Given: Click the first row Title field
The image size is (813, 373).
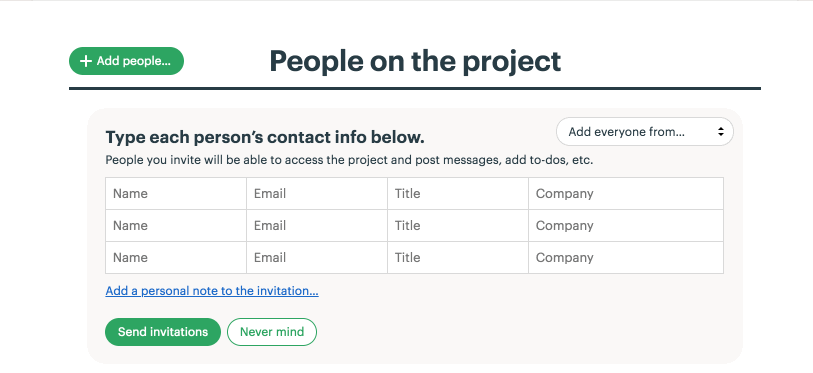Looking at the screenshot, I should click(x=458, y=194).
